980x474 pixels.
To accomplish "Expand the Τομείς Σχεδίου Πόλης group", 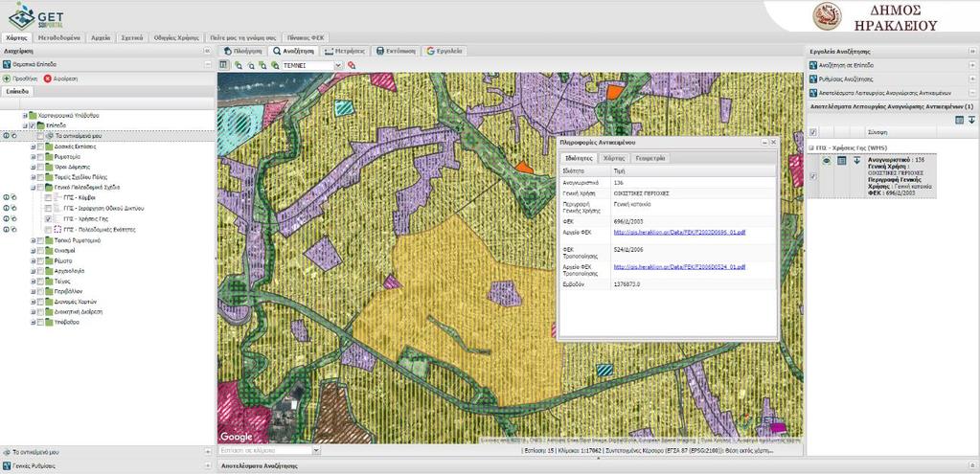I will click(33, 177).
